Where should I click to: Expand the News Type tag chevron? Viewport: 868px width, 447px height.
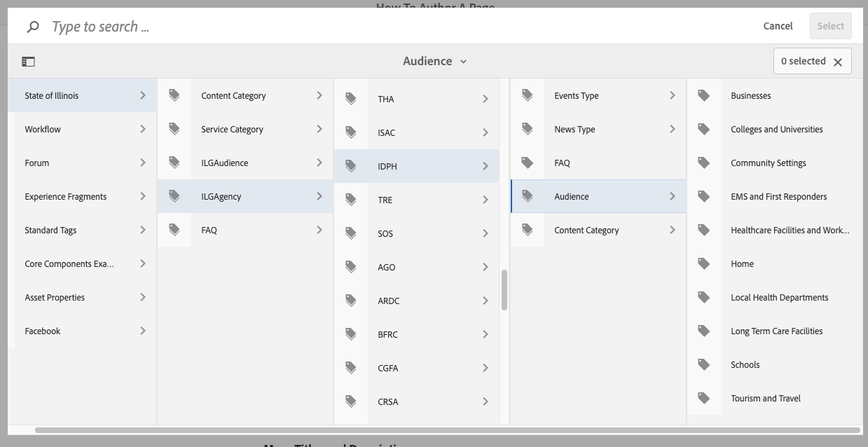click(x=673, y=129)
